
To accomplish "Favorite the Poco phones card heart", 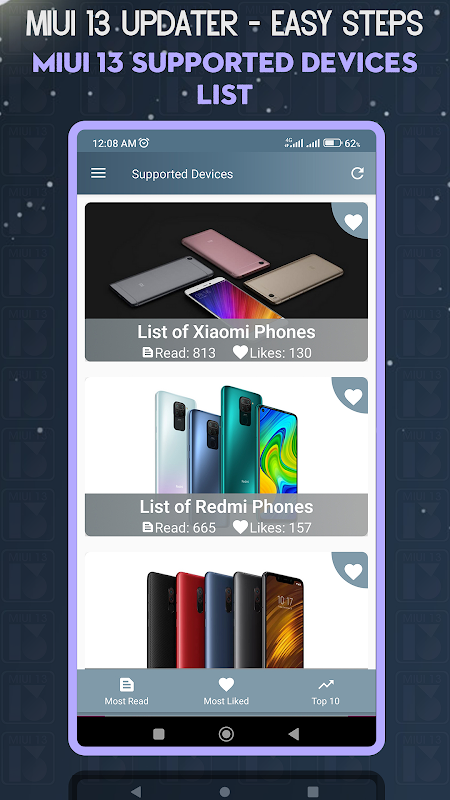I will tap(353, 571).
